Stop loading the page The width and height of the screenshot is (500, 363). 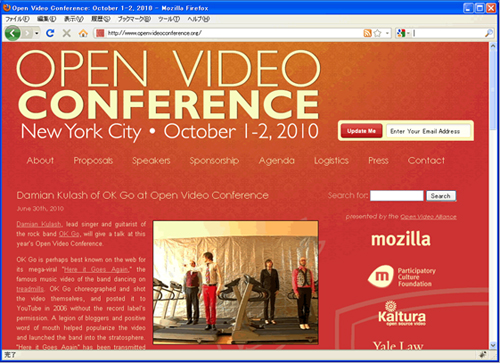(x=67, y=33)
